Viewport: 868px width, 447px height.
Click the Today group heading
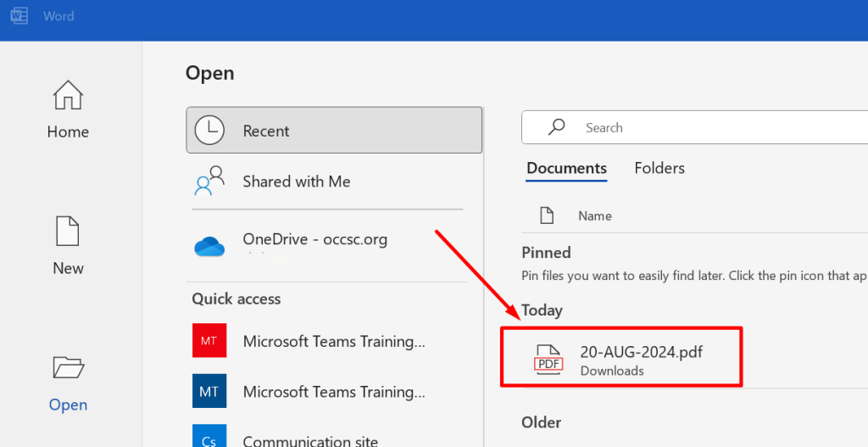point(542,310)
